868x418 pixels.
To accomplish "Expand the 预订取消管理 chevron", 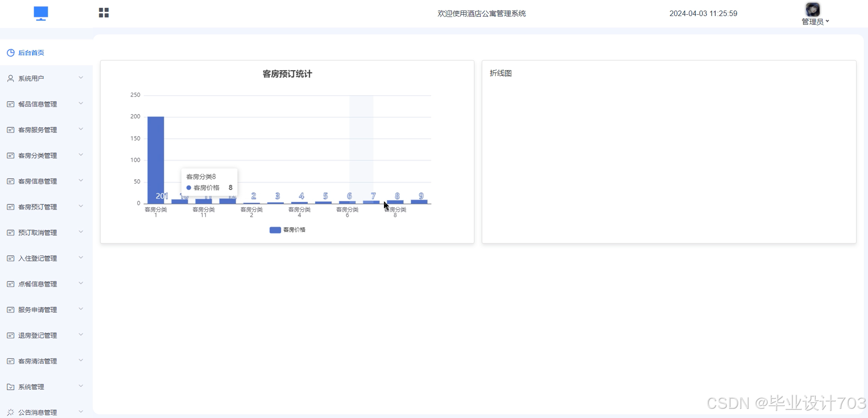I will tap(81, 232).
